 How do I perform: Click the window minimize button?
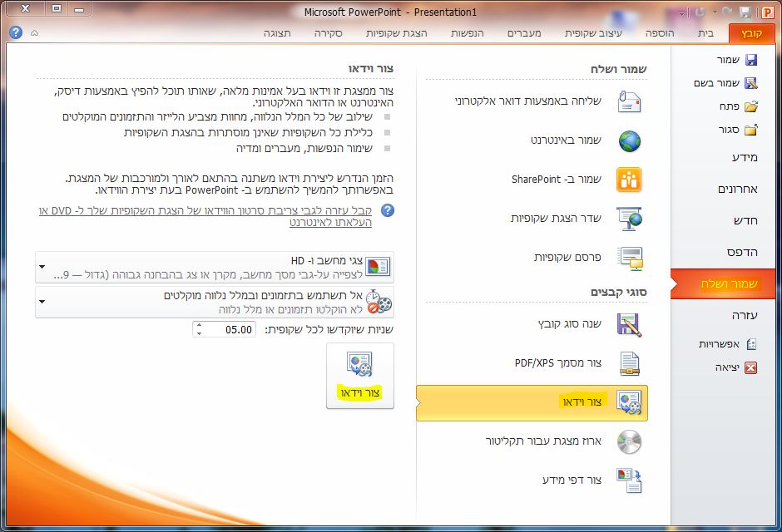(x=79, y=8)
